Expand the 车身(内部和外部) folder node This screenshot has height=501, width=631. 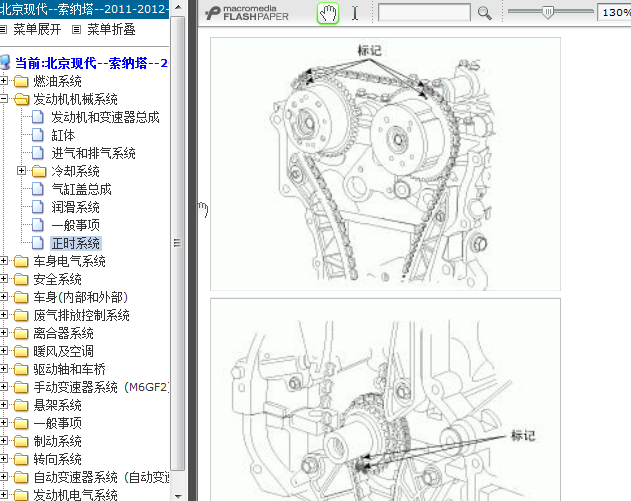point(4,297)
